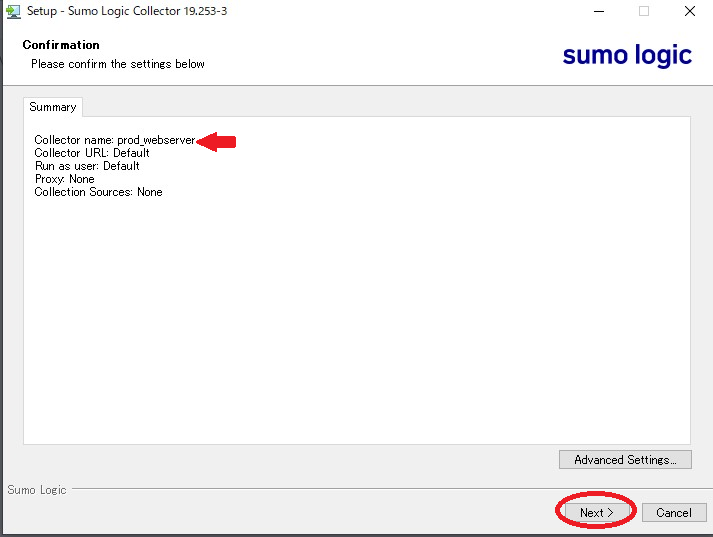Click 'Collection Sources: None' line

98,192
